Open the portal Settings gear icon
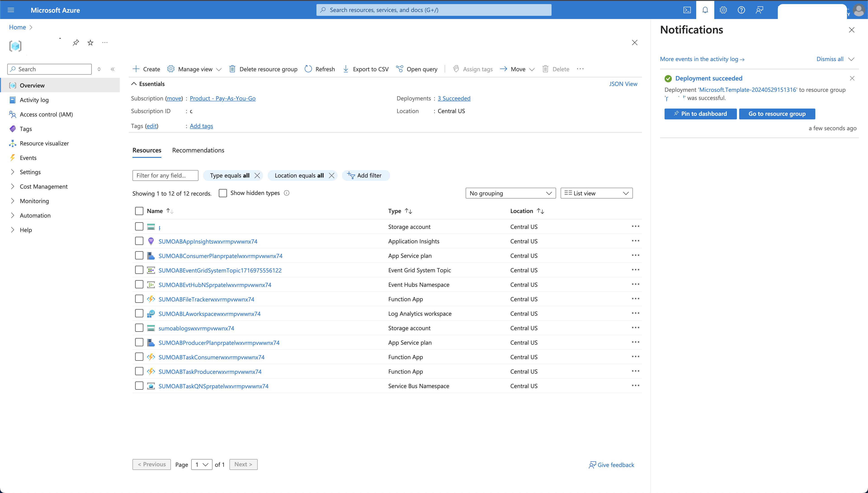The height and width of the screenshot is (493, 868). point(723,10)
